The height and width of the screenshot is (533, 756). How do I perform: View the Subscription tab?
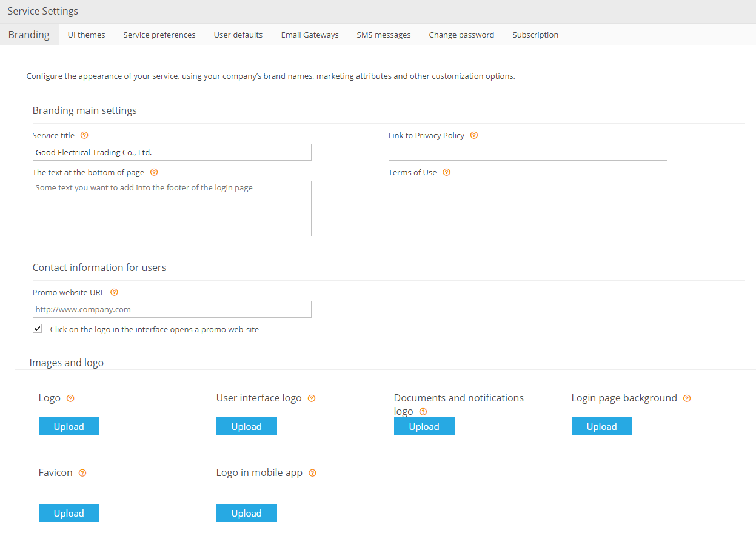pos(535,35)
